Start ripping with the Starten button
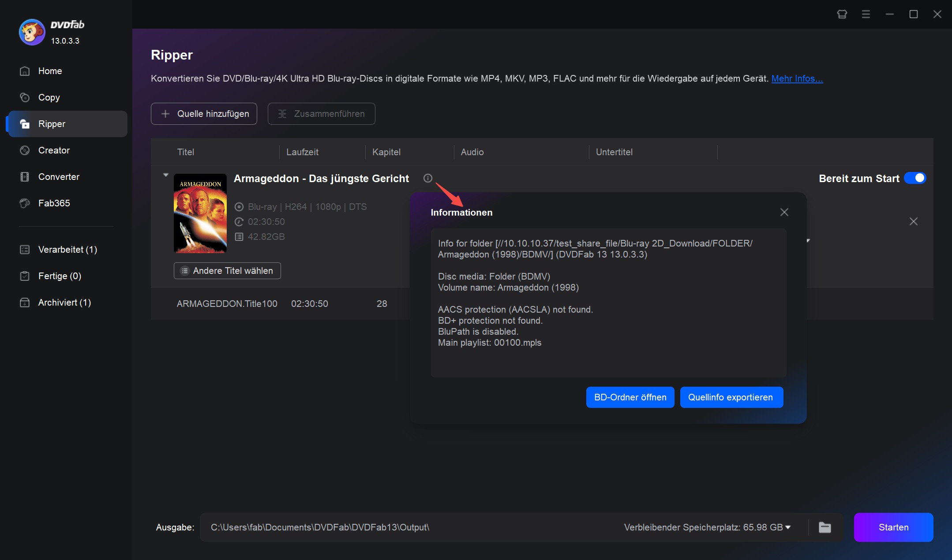Viewport: 952px width, 560px height. click(x=893, y=527)
